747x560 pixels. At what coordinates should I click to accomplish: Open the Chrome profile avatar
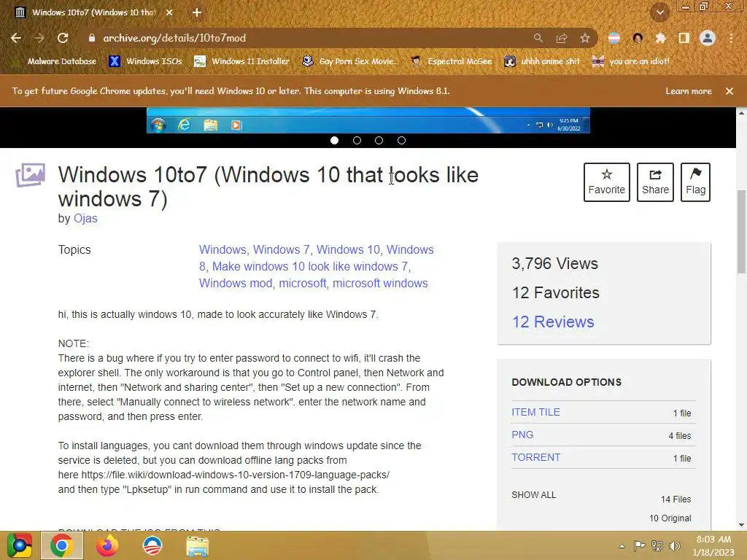click(708, 38)
